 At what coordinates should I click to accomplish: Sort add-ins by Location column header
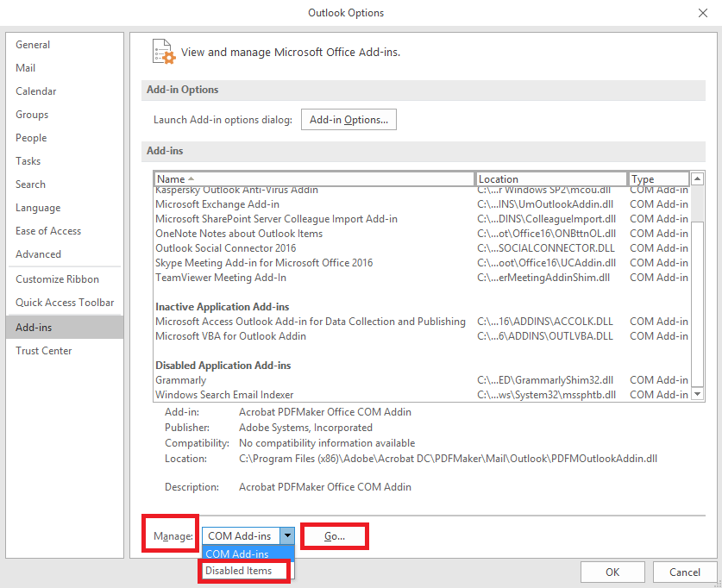[x=551, y=179]
